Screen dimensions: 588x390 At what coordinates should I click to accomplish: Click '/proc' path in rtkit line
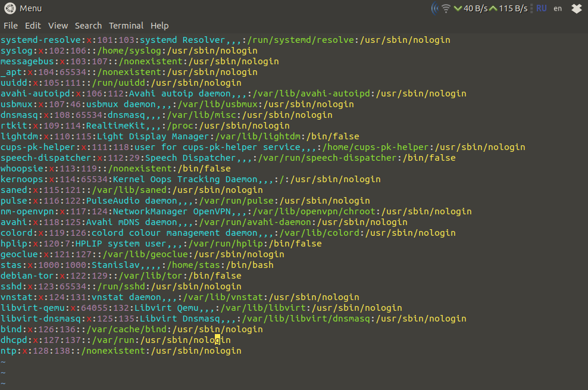[x=180, y=126]
